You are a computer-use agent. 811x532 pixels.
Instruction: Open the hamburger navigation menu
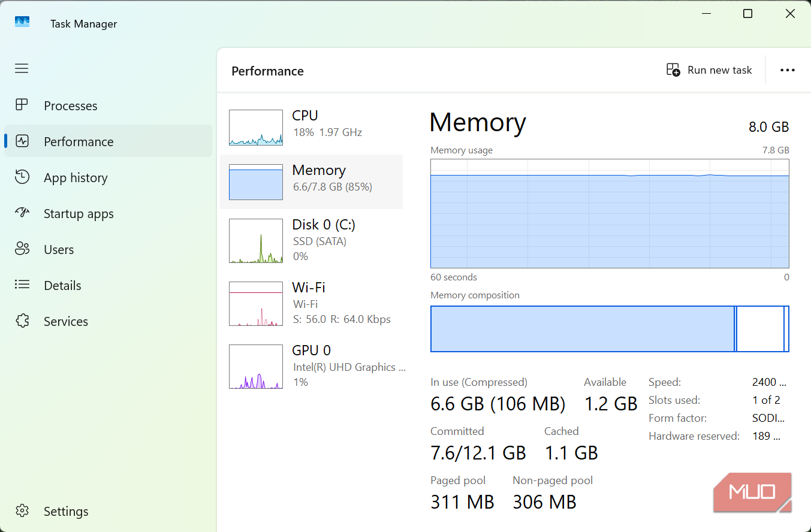click(22, 68)
